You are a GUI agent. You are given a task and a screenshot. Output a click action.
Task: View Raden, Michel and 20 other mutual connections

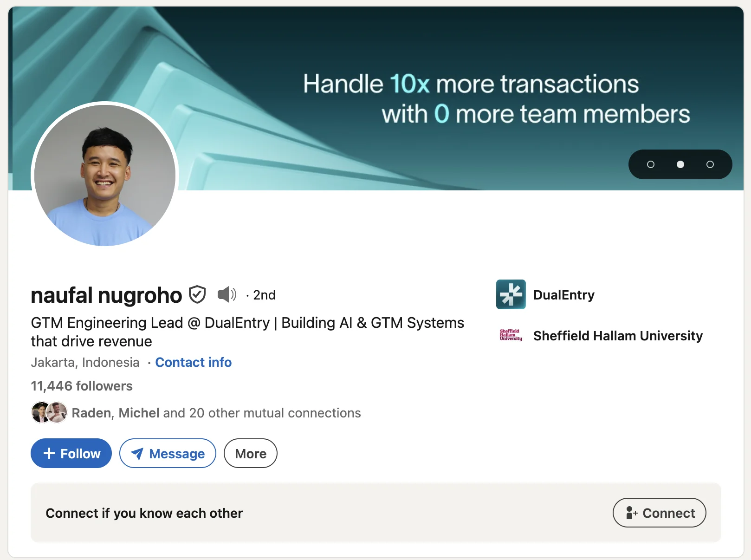click(x=216, y=413)
